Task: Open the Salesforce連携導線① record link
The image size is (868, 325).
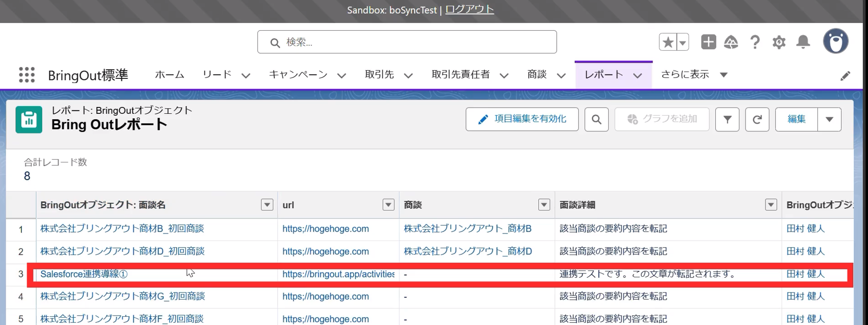Action: tap(84, 274)
